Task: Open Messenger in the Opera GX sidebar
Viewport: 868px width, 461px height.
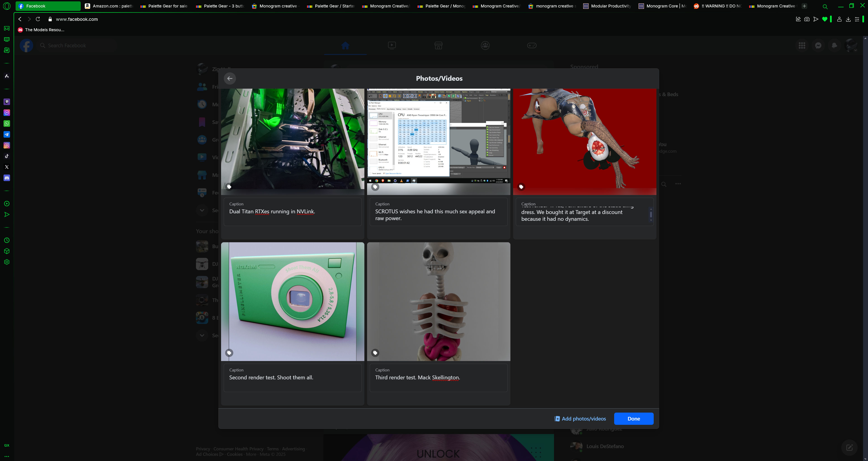Action: pyautogui.click(x=7, y=113)
